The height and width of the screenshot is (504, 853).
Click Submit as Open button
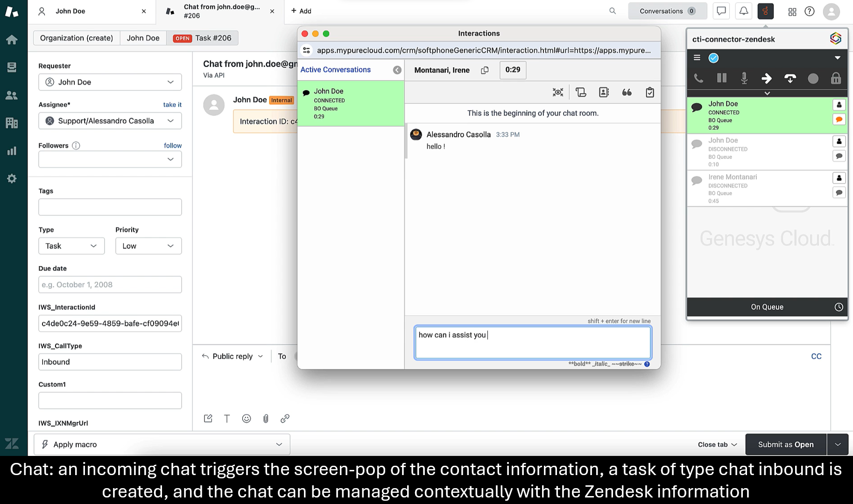785,444
